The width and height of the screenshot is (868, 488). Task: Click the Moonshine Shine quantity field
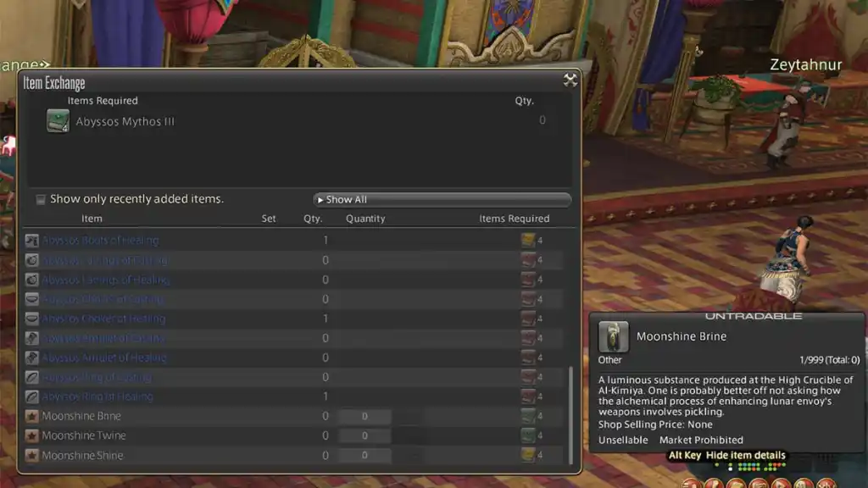click(x=364, y=455)
